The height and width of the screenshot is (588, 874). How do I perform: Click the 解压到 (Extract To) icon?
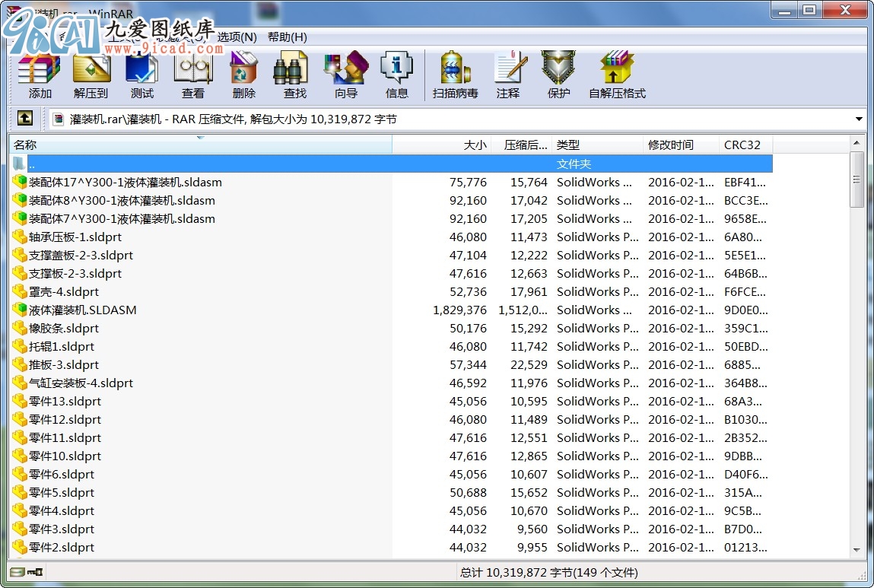tap(91, 75)
